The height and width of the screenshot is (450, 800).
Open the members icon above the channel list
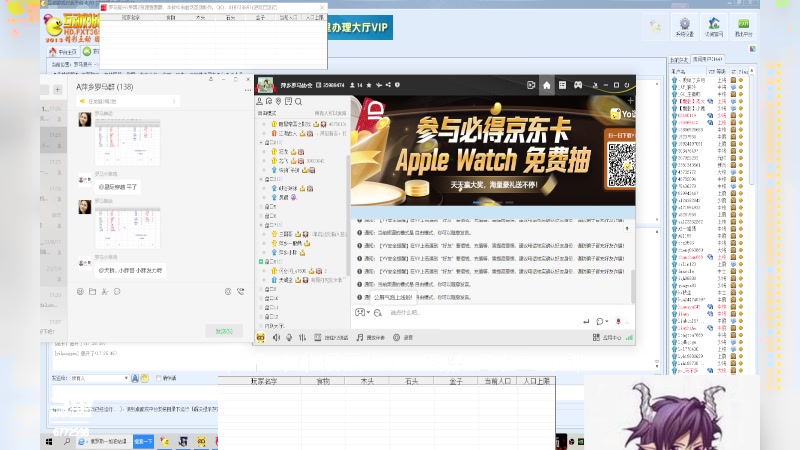[x=259, y=101]
